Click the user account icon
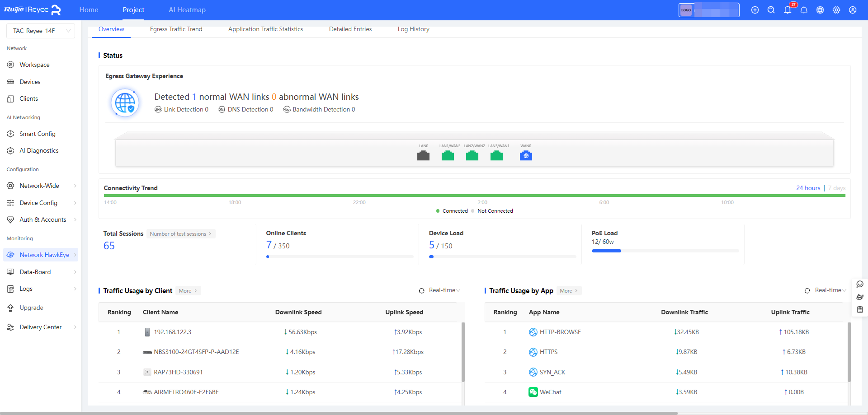868x415 pixels. click(x=853, y=10)
